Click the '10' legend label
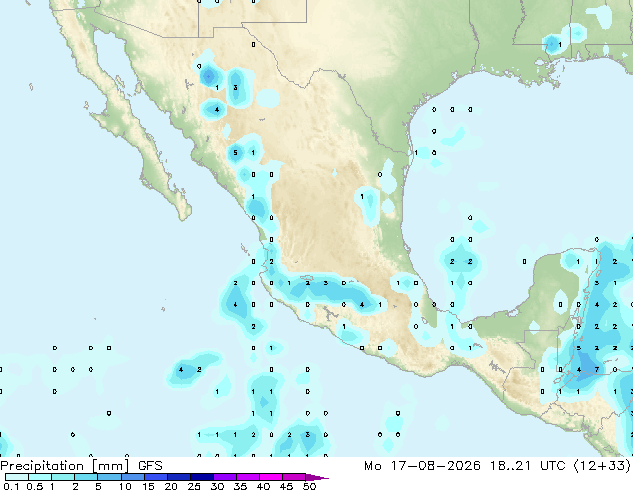The image size is (634, 490). click(125, 486)
